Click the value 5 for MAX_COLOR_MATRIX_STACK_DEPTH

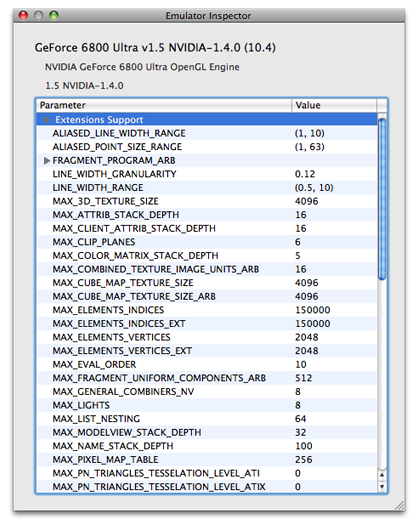click(x=298, y=256)
